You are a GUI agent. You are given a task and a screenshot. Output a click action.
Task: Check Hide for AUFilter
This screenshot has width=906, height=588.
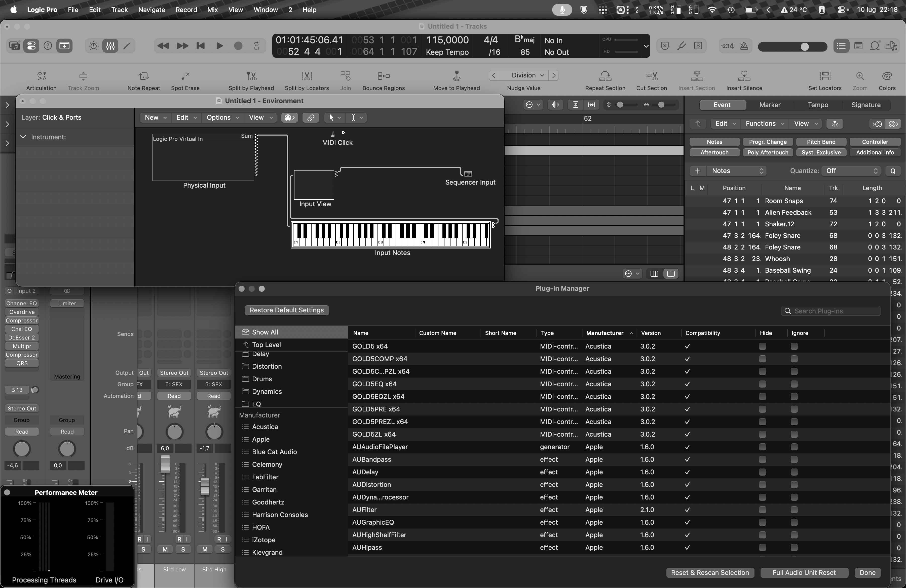tap(762, 510)
